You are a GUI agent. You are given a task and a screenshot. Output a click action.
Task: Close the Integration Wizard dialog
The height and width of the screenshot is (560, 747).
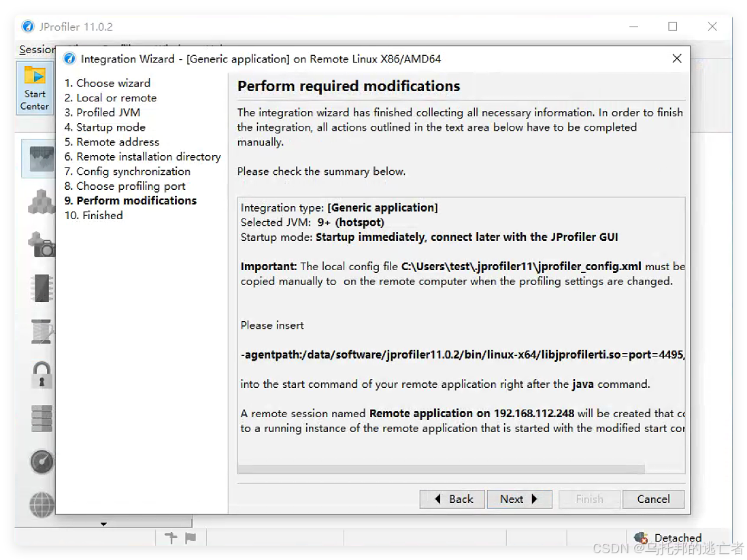[x=677, y=59]
